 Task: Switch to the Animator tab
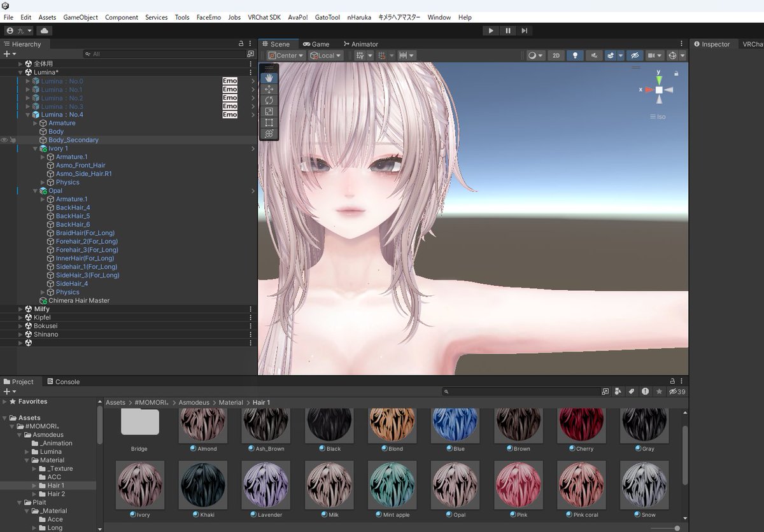360,44
